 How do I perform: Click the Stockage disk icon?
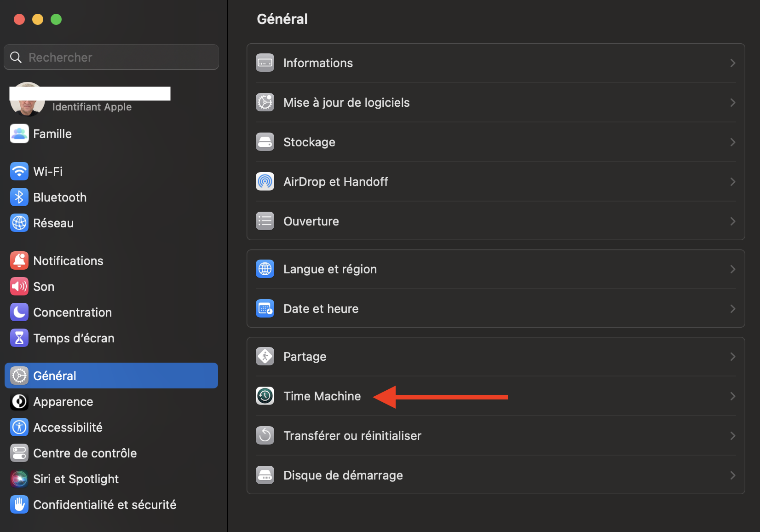point(265,142)
